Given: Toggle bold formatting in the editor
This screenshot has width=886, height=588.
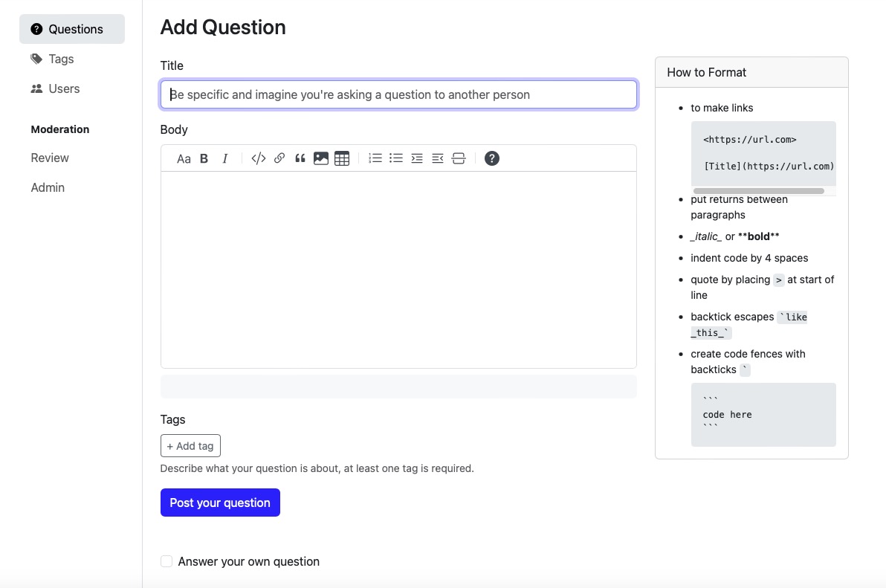Looking at the screenshot, I should (204, 158).
